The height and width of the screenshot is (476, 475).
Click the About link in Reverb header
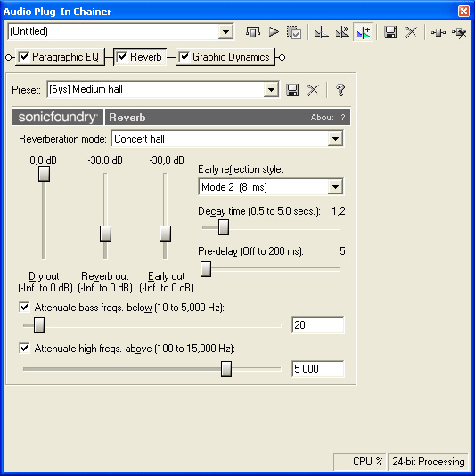[322, 117]
